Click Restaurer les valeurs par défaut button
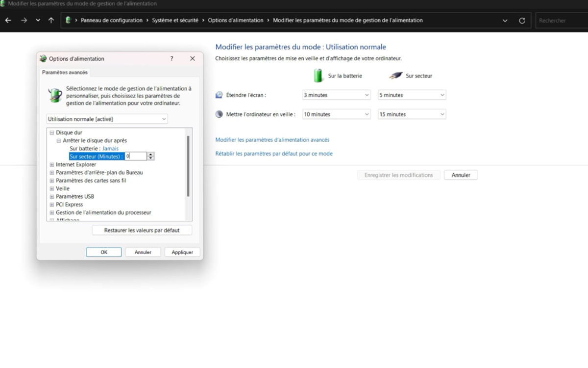The image size is (588, 368). tap(142, 230)
